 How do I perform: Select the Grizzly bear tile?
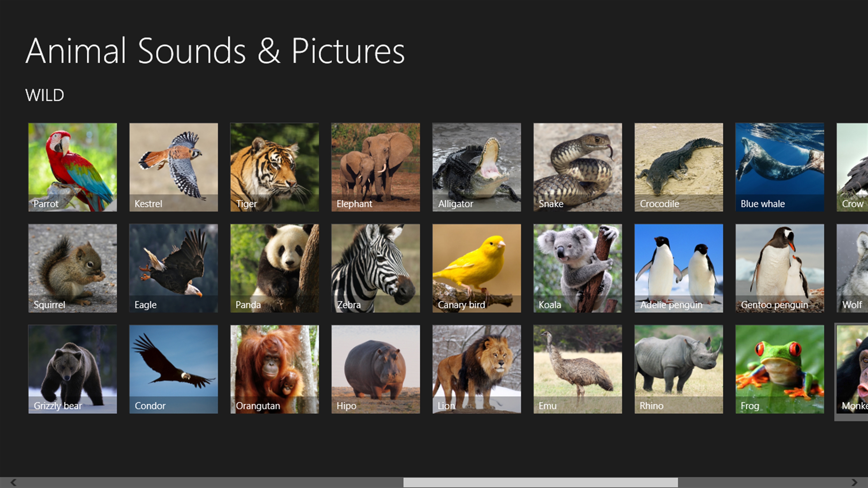coord(72,369)
